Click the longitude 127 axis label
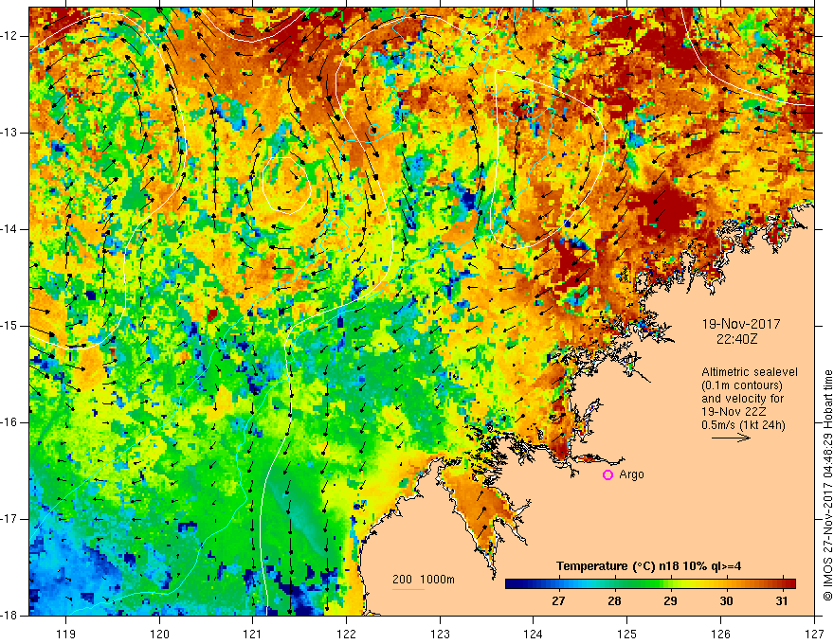The width and height of the screenshot is (834, 644). pos(814,634)
